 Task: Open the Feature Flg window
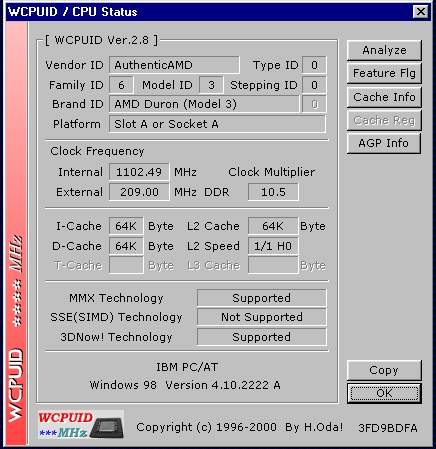384,73
